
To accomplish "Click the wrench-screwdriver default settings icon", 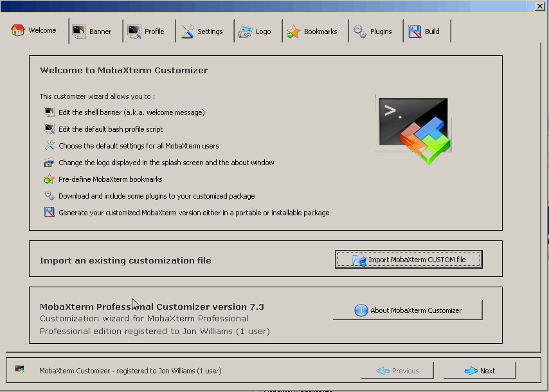I will (50, 146).
